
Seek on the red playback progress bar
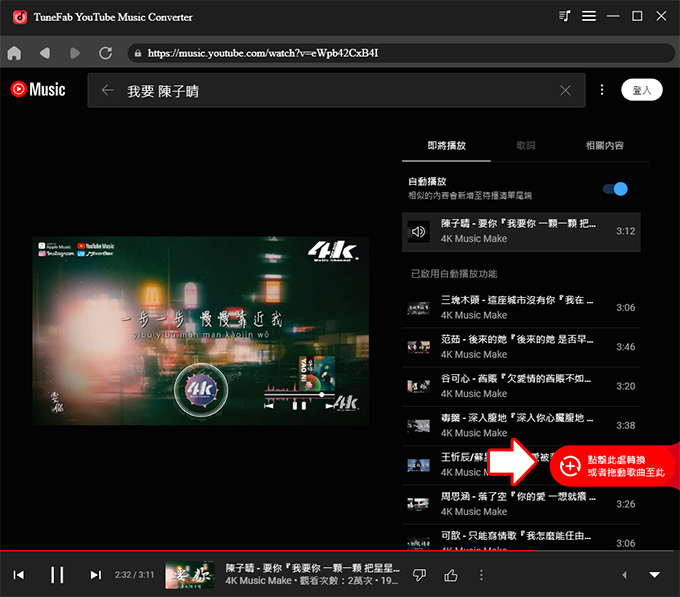coord(340,551)
